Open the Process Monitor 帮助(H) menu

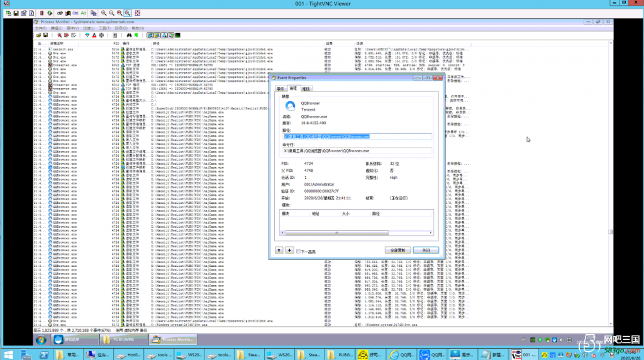pos(138,28)
